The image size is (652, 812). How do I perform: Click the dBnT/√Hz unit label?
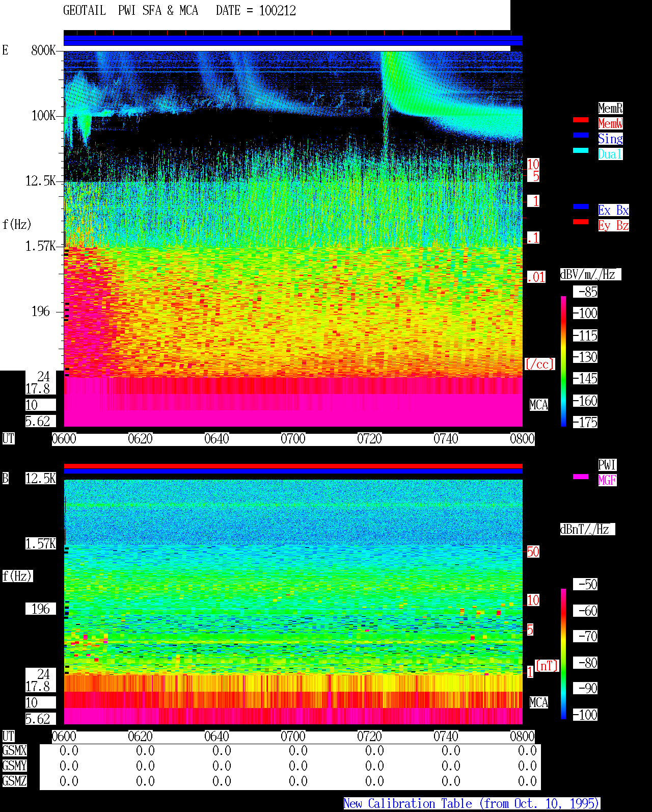pos(587,529)
